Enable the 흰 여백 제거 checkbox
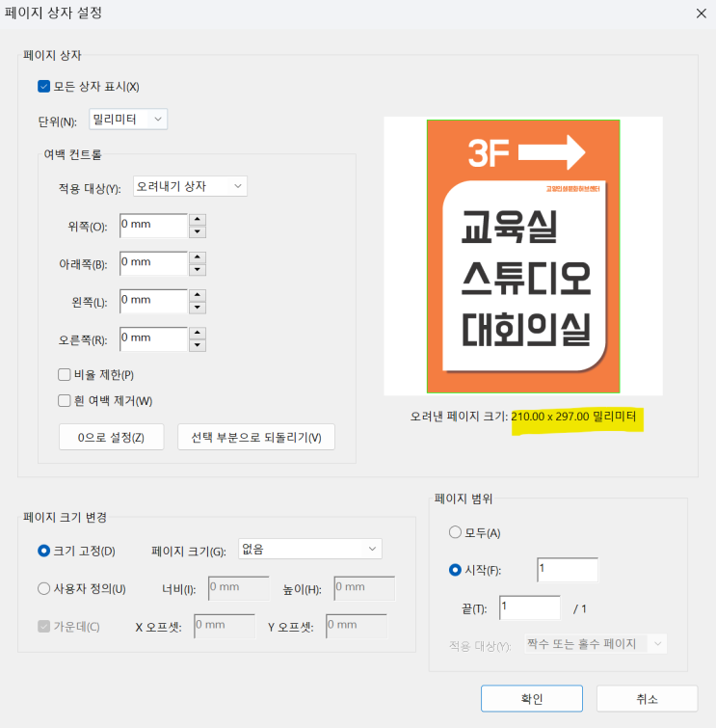 [x=65, y=400]
